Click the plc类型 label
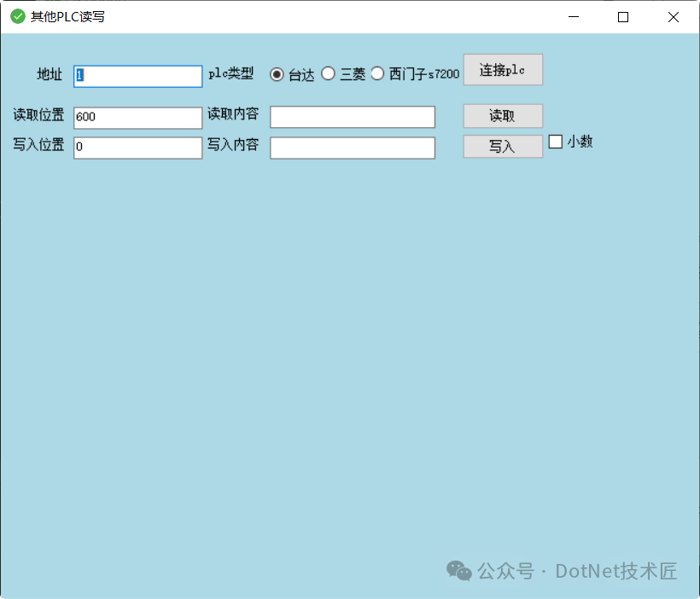This screenshot has height=599, width=700. [x=231, y=73]
